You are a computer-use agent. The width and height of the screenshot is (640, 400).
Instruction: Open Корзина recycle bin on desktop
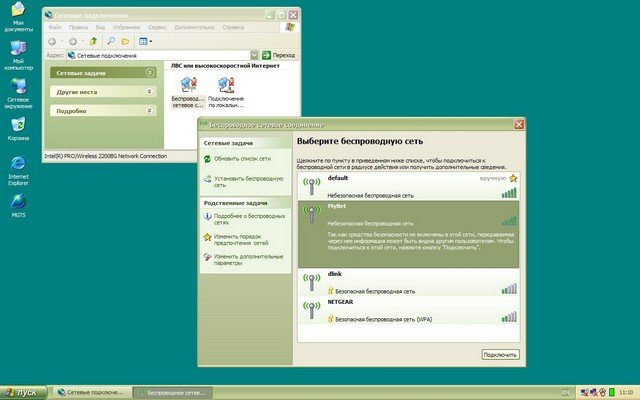click(x=18, y=129)
